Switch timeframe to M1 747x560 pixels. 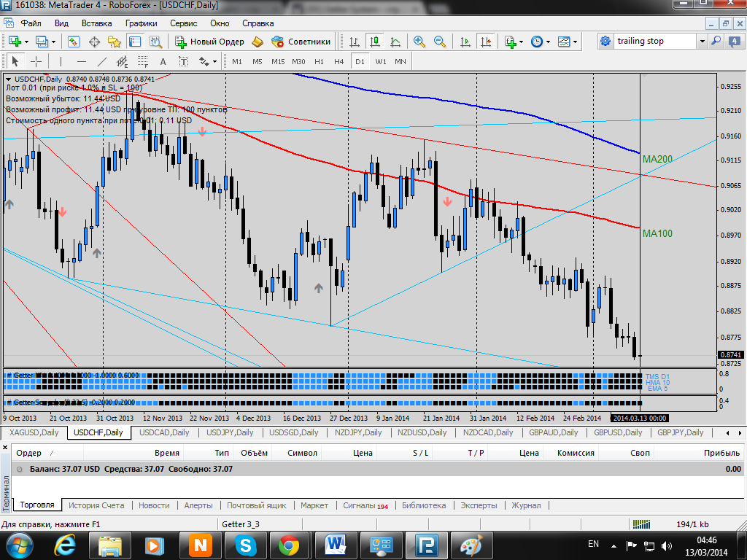click(237, 61)
